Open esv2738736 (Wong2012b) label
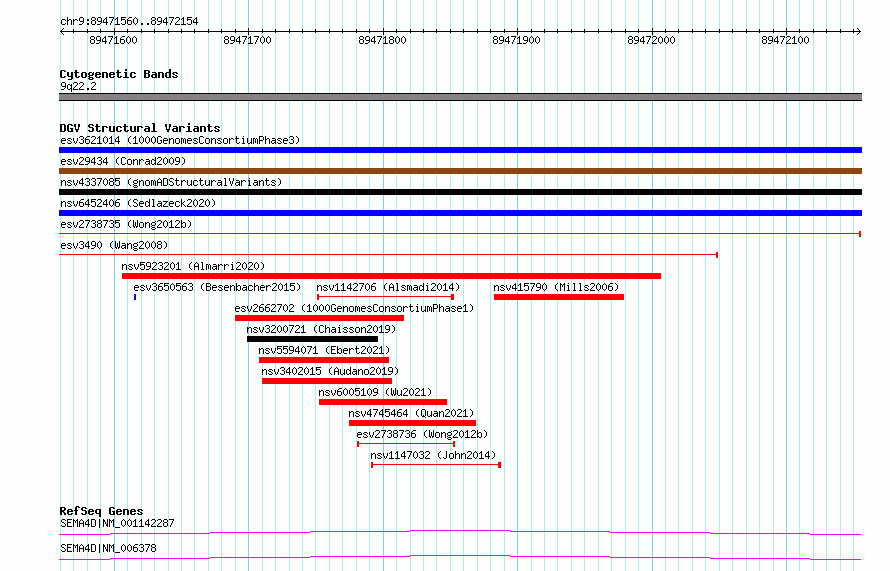 pyautogui.click(x=422, y=434)
